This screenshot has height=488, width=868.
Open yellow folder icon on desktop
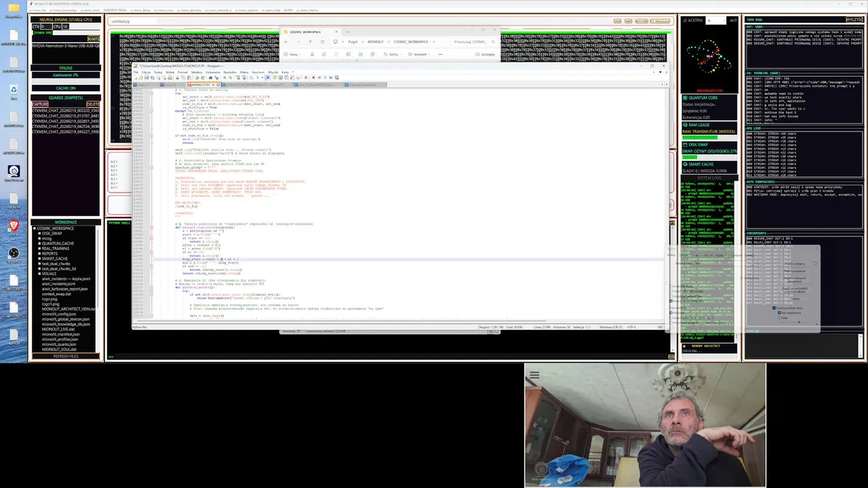click(14, 8)
